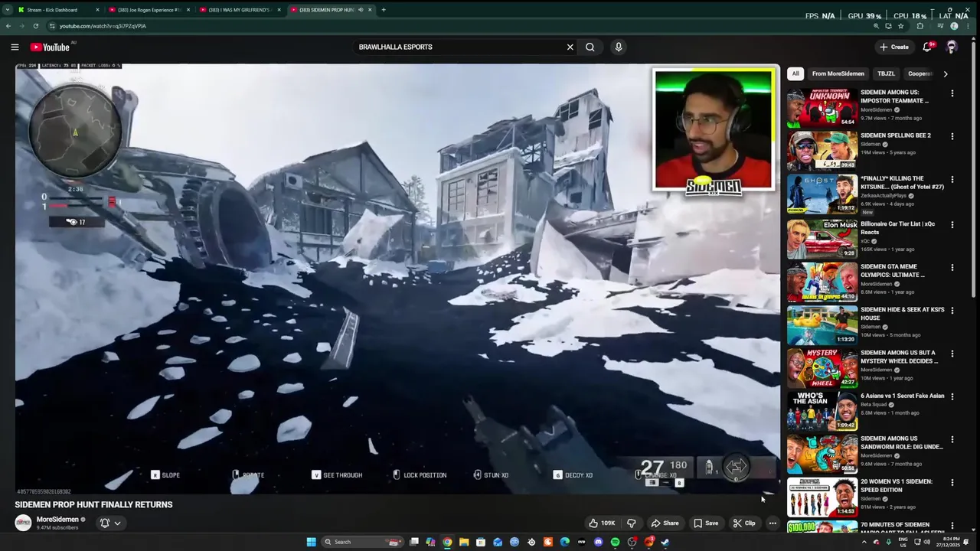Reload the page

click(x=35, y=26)
